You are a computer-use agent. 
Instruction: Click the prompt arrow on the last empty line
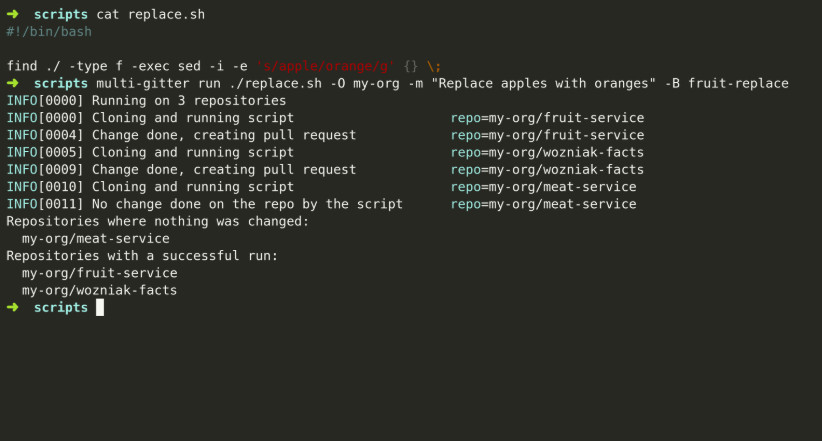pos(12,307)
